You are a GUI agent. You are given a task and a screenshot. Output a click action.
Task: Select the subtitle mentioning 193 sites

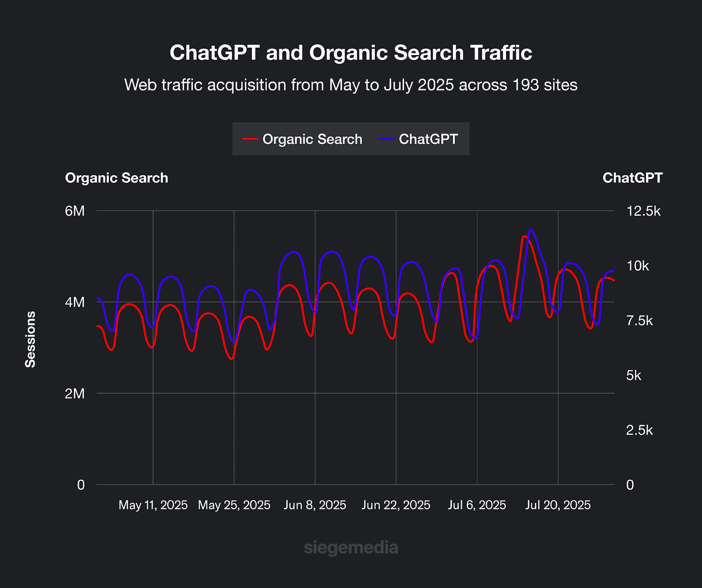(x=351, y=85)
